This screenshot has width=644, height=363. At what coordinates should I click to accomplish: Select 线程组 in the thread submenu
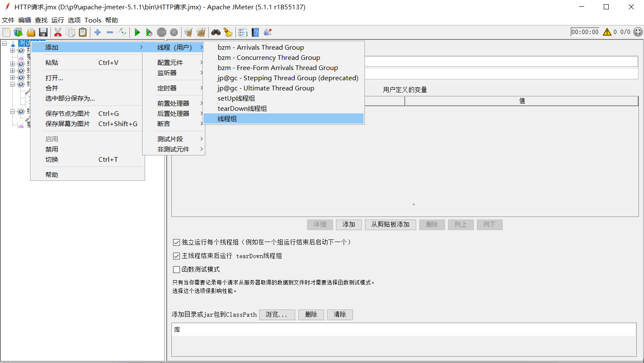[283, 118]
